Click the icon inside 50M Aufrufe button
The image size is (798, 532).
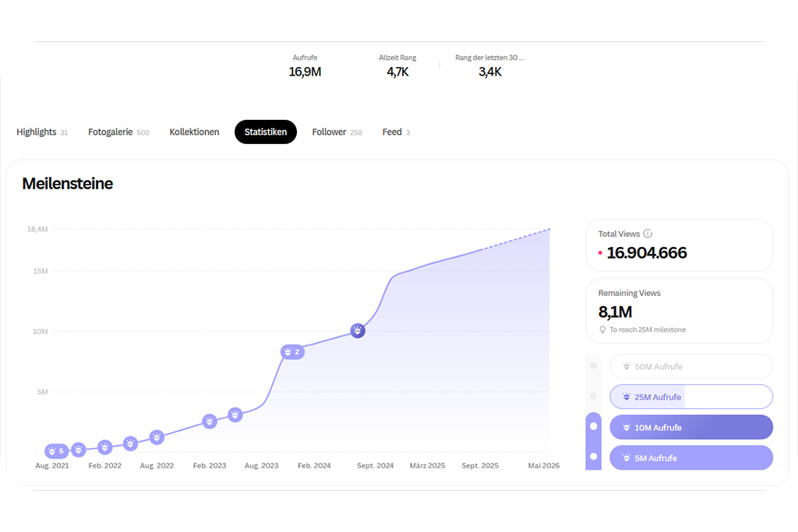point(626,367)
